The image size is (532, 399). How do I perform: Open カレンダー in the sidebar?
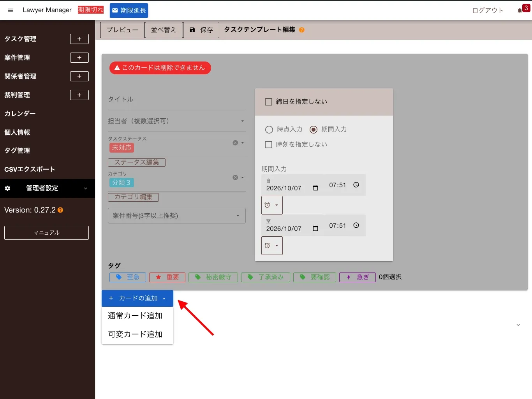click(20, 114)
